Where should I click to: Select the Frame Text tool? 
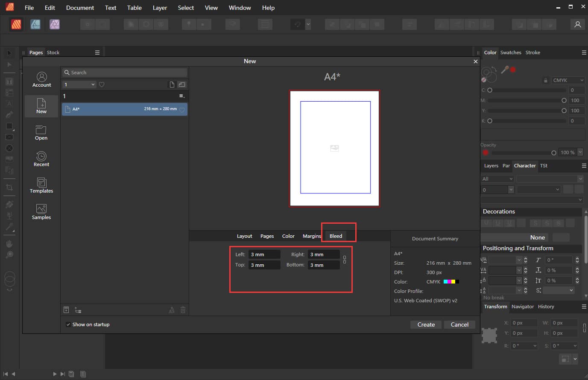click(x=9, y=81)
